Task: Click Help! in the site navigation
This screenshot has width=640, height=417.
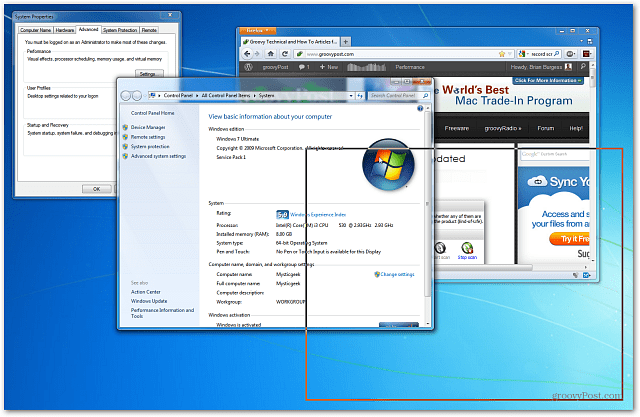Action: pos(576,128)
